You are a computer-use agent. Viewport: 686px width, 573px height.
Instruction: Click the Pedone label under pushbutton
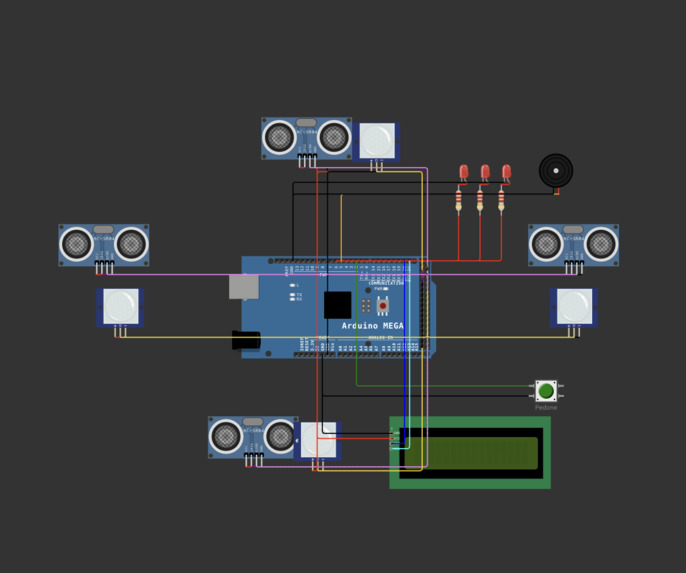(x=546, y=408)
